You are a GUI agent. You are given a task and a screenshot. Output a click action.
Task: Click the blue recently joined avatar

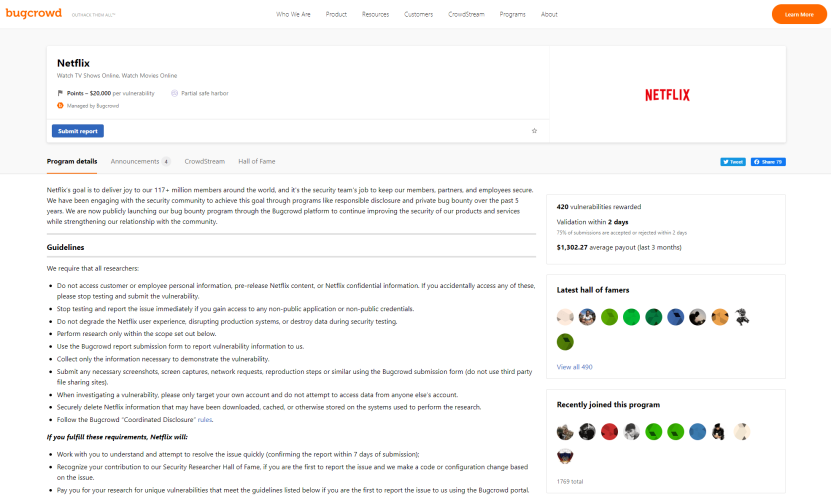pyautogui.click(x=697, y=432)
